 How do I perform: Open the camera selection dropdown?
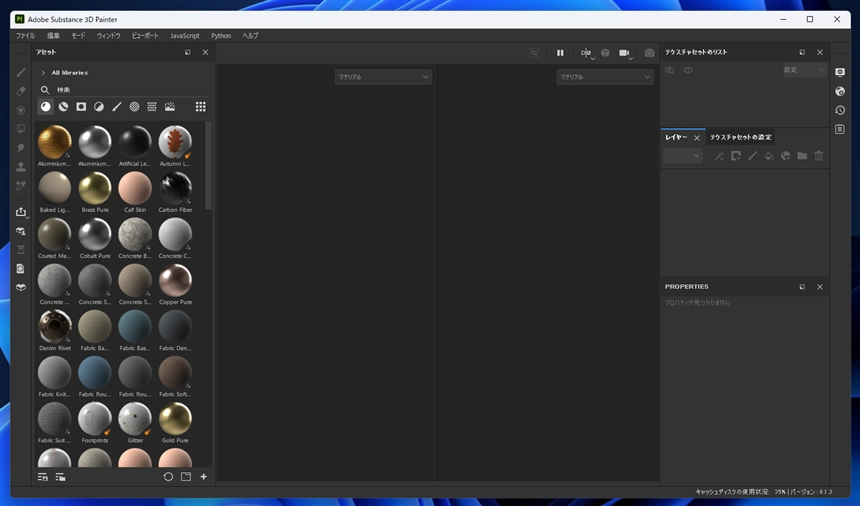click(625, 53)
